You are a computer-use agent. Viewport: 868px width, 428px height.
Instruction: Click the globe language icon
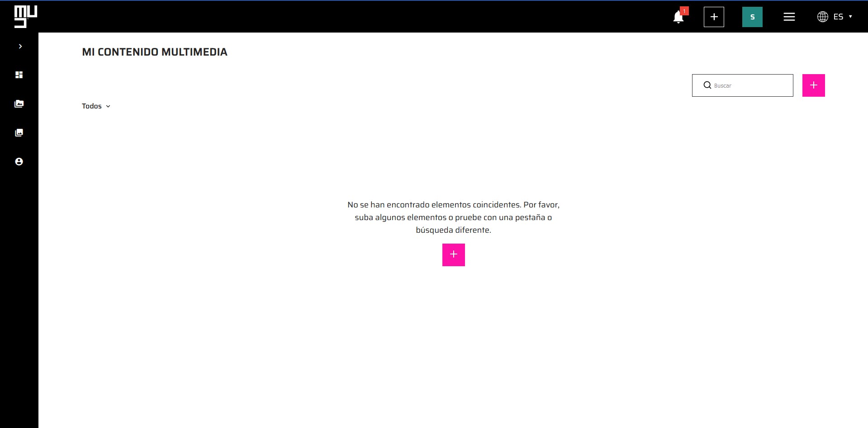click(823, 17)
